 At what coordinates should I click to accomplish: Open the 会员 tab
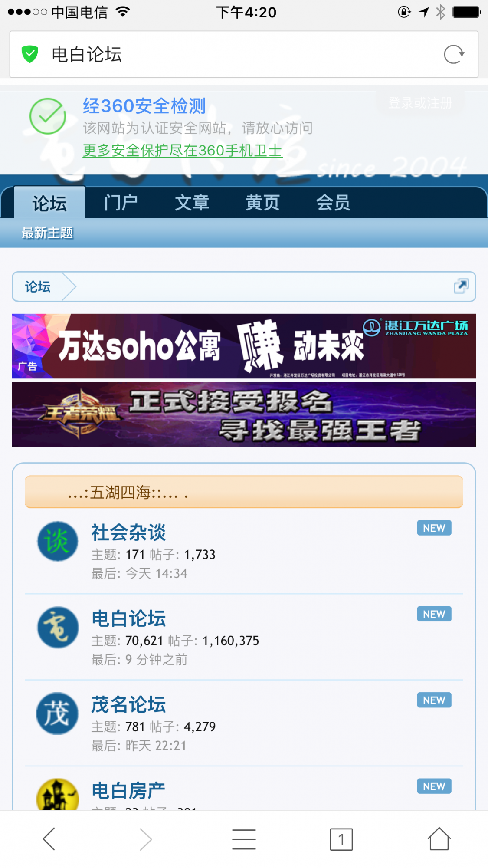click(333, 203)
